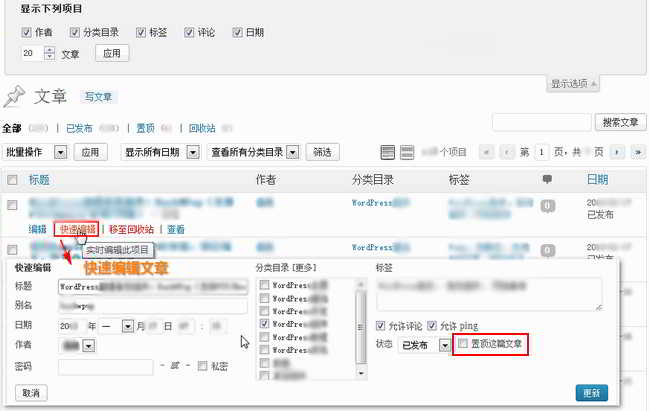Switch to list view icon
The height and width of the screenshot is (411, 650).
point(387,152)
